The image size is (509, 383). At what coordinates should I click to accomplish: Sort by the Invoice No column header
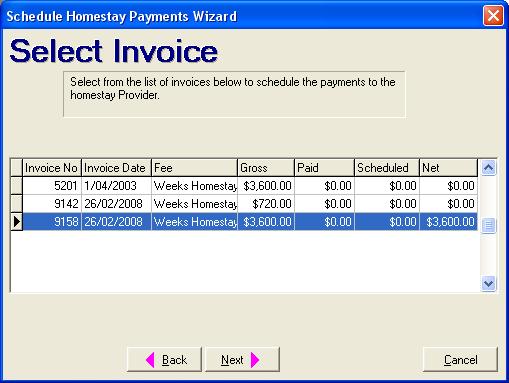52,168
